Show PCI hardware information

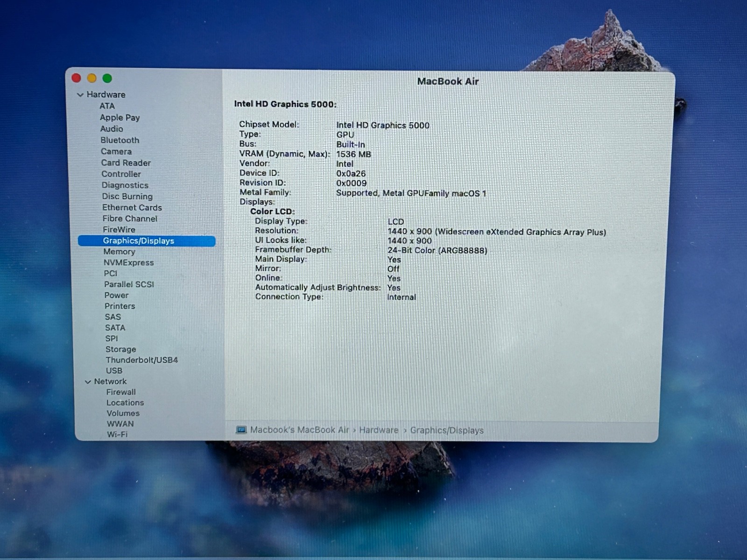tap(111, 273)
